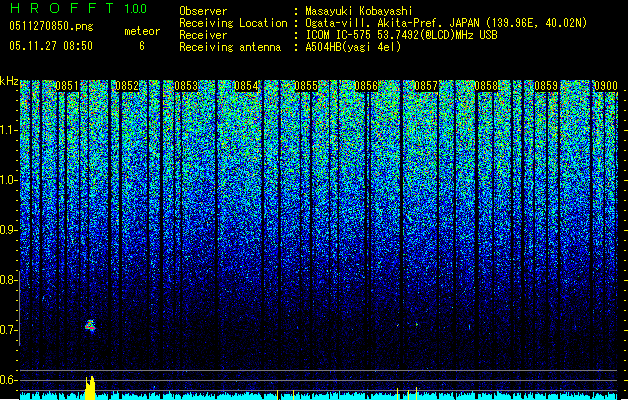
Task: Click the Receiver label
Action: [203, 35]
